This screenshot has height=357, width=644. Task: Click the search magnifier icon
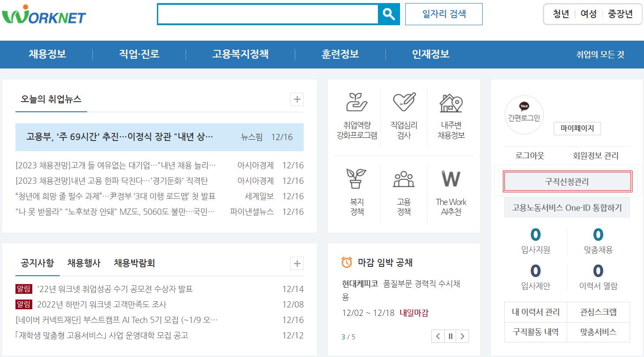[388, 14]
